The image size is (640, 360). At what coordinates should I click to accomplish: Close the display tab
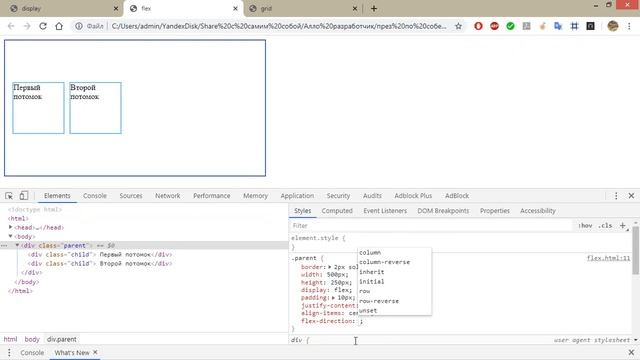click(x=116, y=8)
